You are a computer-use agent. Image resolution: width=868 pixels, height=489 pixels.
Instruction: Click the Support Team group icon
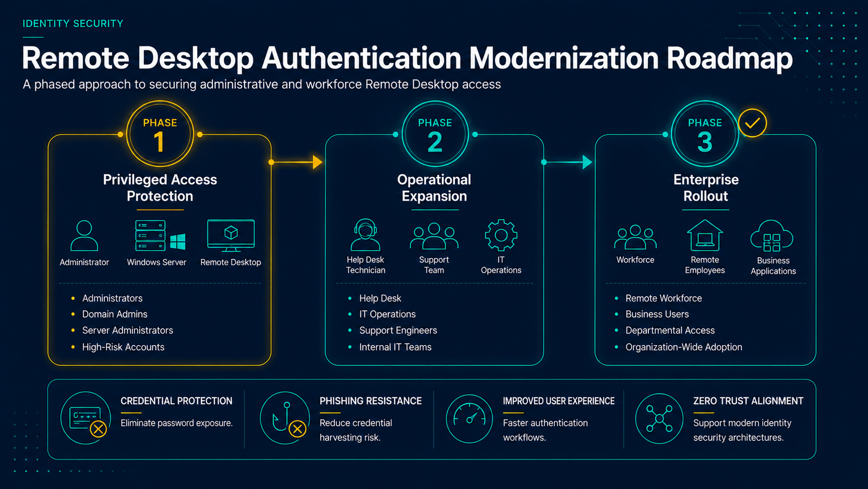tap(434, 236)
